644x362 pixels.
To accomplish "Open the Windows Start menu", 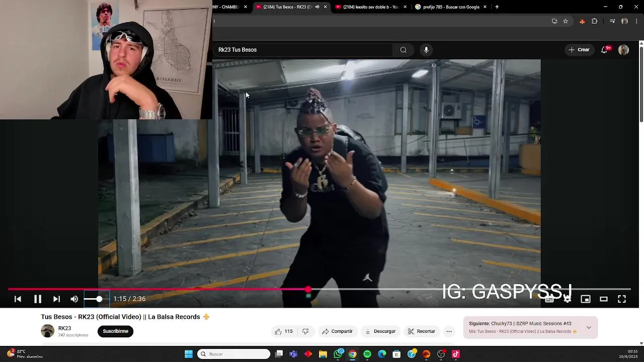I will point(189,354).
